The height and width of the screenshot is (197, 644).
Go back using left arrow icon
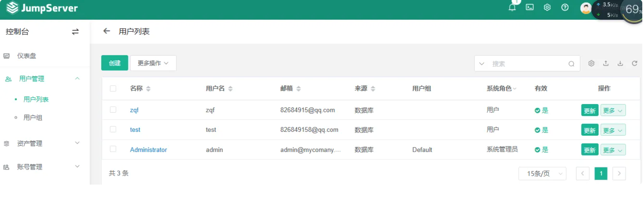click(106, 31)
